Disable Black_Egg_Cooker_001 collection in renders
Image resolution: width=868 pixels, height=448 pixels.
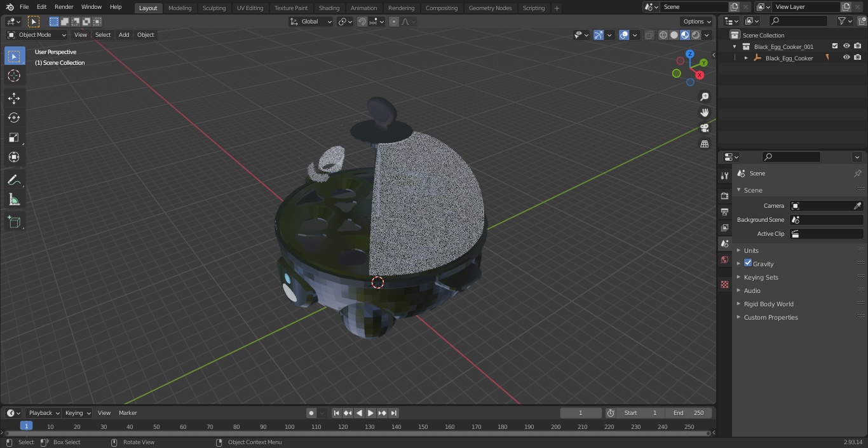pyautogui.click(x=858, y=46)
